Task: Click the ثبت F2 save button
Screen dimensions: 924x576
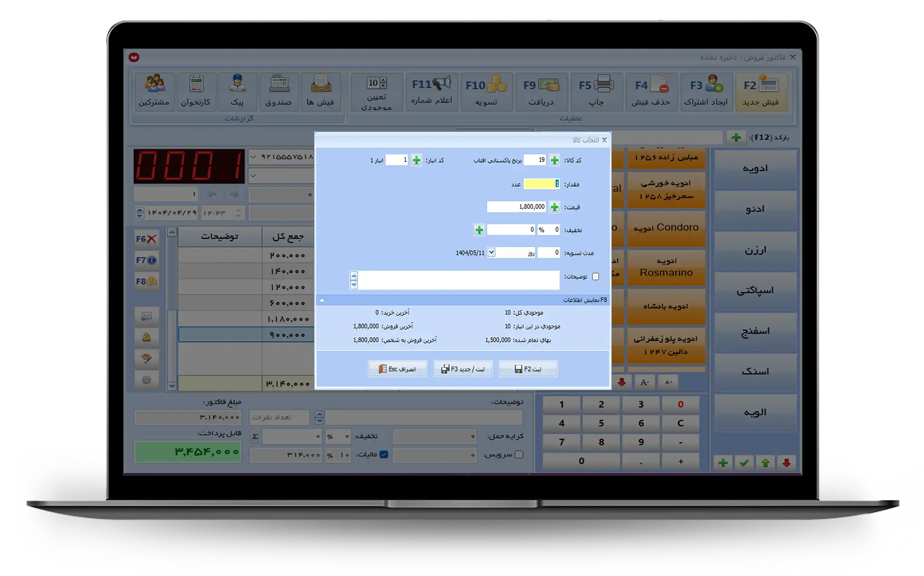Action: point(528,369)
